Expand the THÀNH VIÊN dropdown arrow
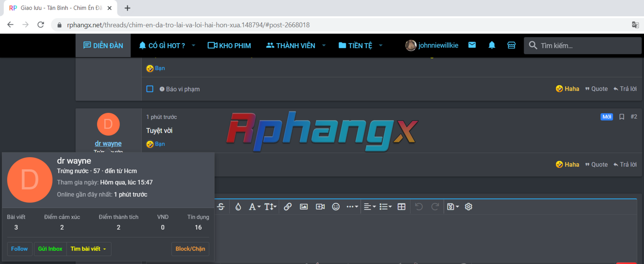The width and height of the screenshot is (644, 264). pos(324,46)
